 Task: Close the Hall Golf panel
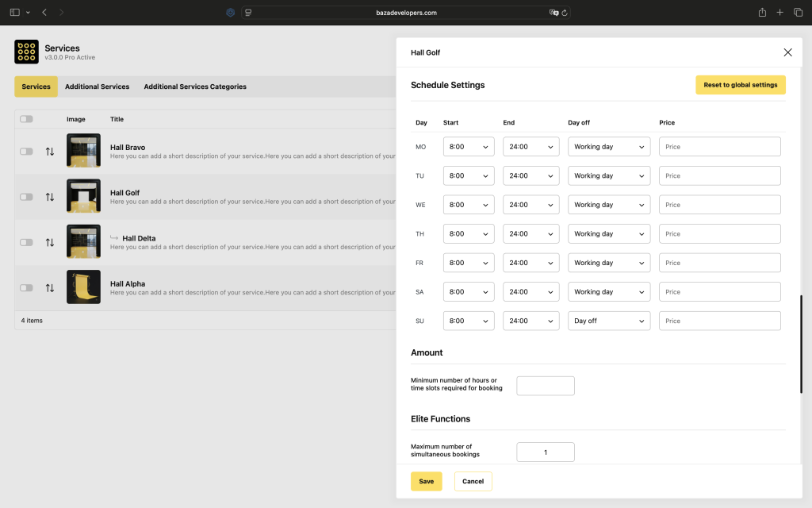[787, 52]
